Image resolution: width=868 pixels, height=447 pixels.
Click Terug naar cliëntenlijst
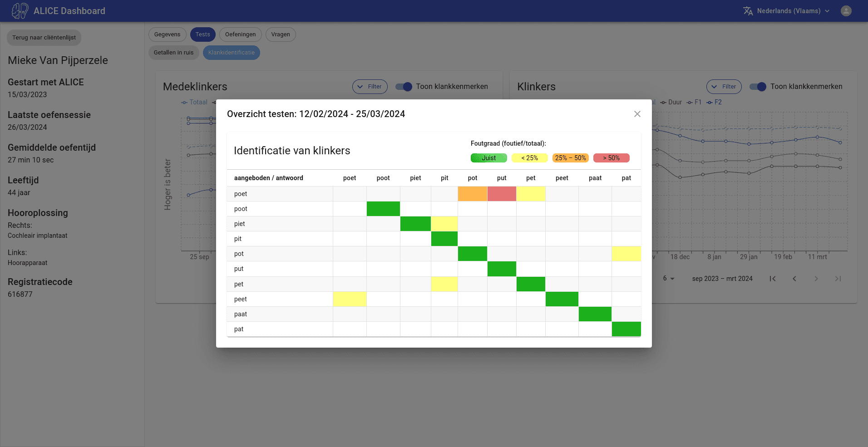coord(44,37)
